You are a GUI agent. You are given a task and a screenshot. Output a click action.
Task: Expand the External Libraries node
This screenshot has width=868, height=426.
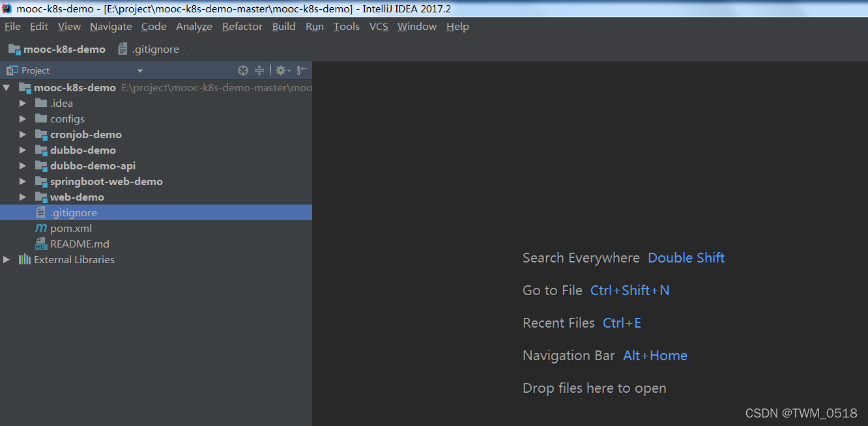tap(7, 259)
